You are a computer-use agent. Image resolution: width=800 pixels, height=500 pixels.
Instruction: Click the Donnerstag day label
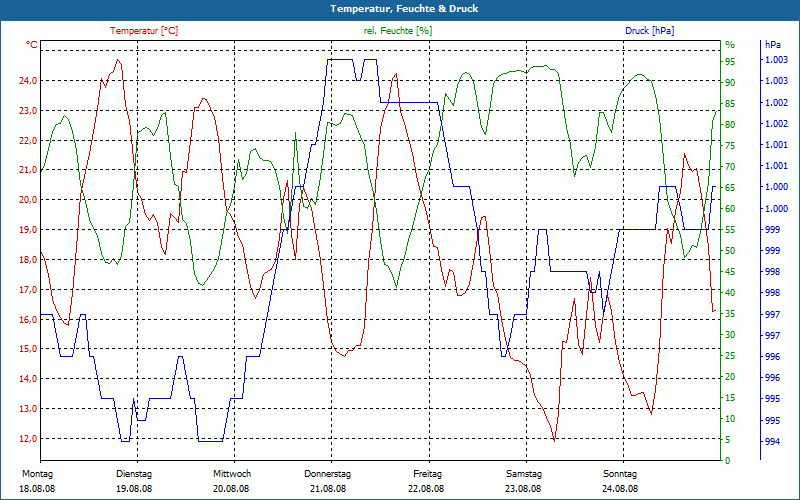pos(328,474)
